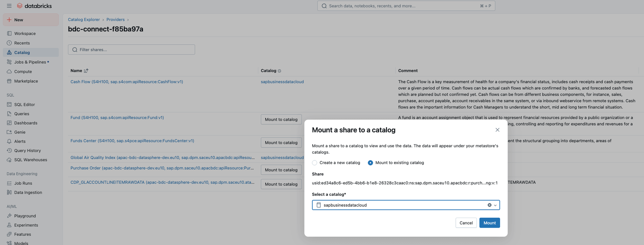Viewport: 644px width, 245px height.
Task: Clear the selected catalog with the x icon
Action: coord(489,205)
